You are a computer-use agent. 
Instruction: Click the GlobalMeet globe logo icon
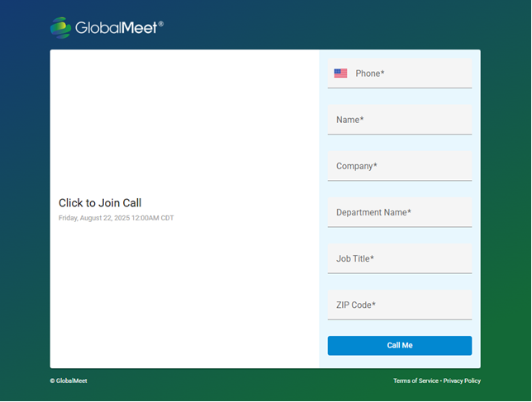coord(60,28)
